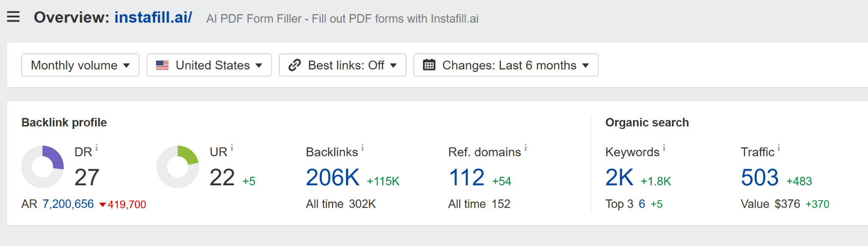The image size is (868, 246).
Task: Click the purple DR donut chart
Action: click(x=42, y=167)
